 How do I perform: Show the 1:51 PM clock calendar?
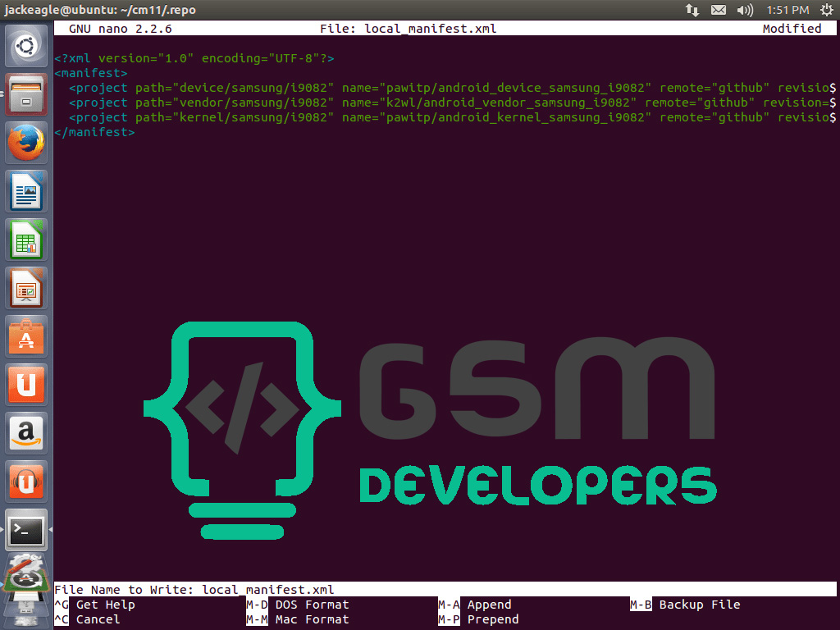click(787, 10)
